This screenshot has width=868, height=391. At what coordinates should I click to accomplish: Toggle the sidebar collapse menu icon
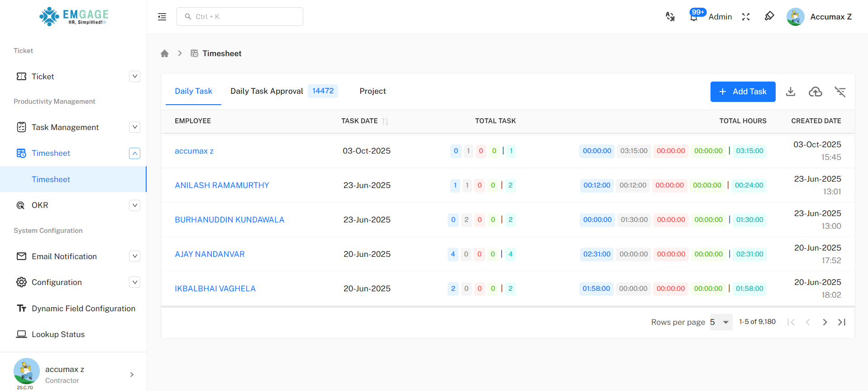162,17
